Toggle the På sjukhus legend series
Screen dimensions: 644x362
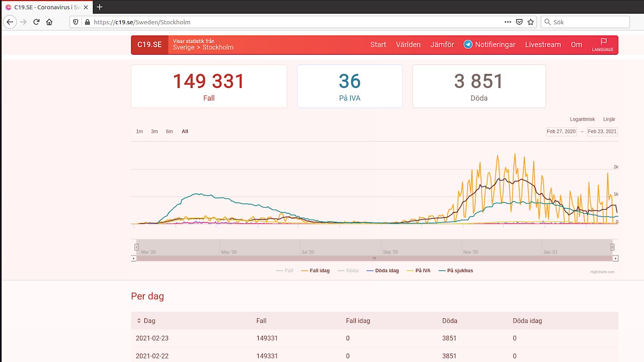pos(456,270)
